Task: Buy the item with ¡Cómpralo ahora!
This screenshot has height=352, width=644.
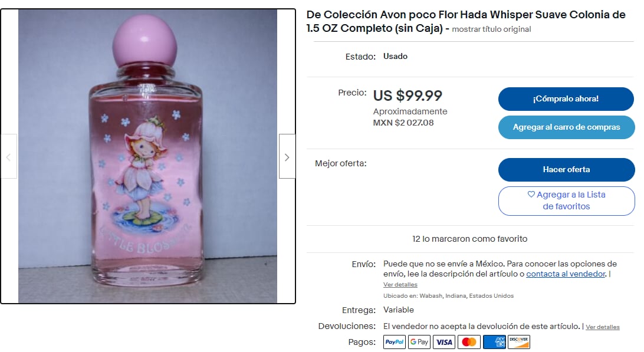Action: point(566,98)
